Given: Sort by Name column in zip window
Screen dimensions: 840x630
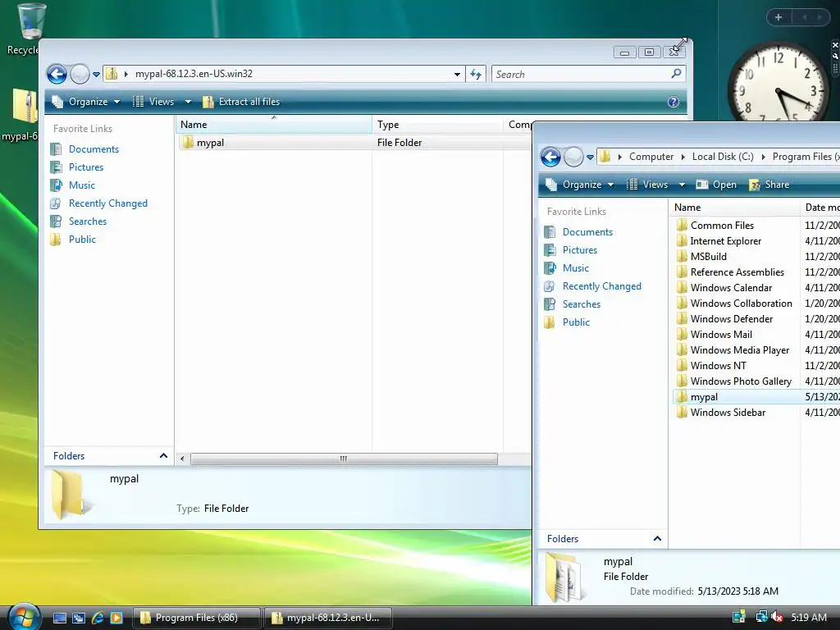Looking at the screenshot, I should (x=274, y=125).
